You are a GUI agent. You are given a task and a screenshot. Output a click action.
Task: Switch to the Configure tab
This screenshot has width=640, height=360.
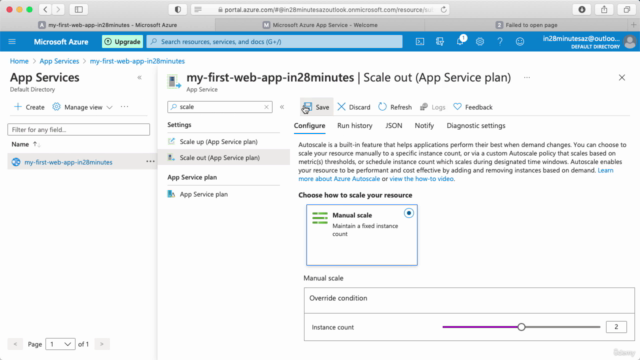coord(309,126)
